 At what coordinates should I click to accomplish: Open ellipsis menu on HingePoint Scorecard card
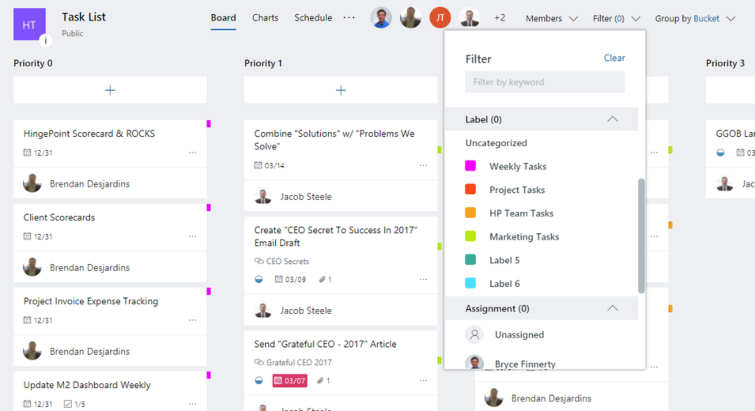192,153
